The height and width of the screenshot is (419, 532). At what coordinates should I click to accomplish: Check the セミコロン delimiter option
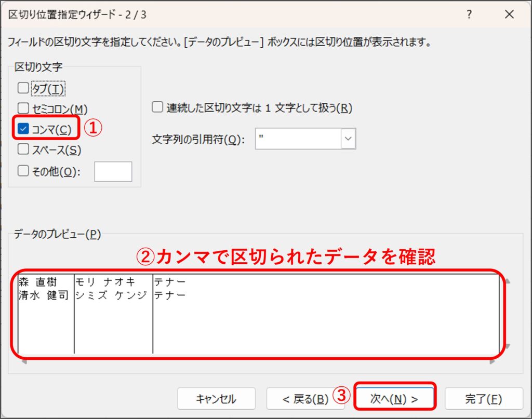[23, 109]
